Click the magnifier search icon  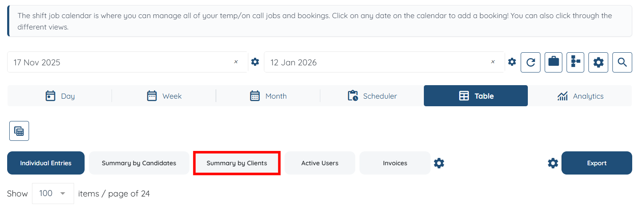[x=622, y=62]
